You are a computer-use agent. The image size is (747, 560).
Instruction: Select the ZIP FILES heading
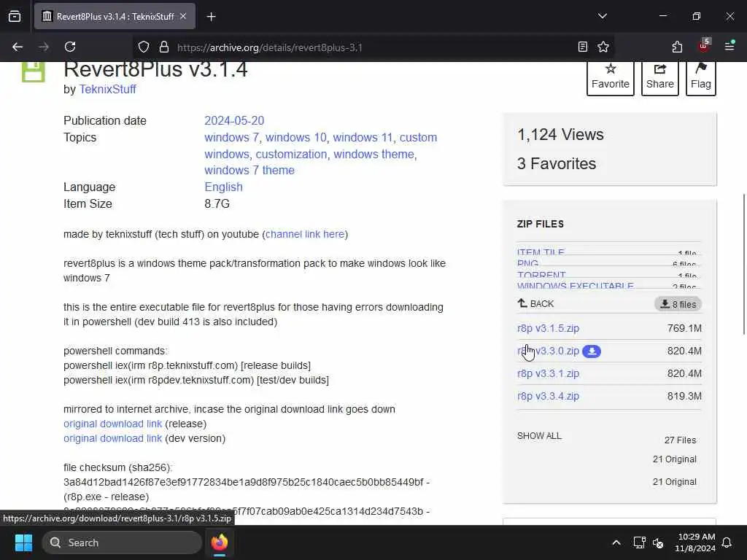point(541,224)
